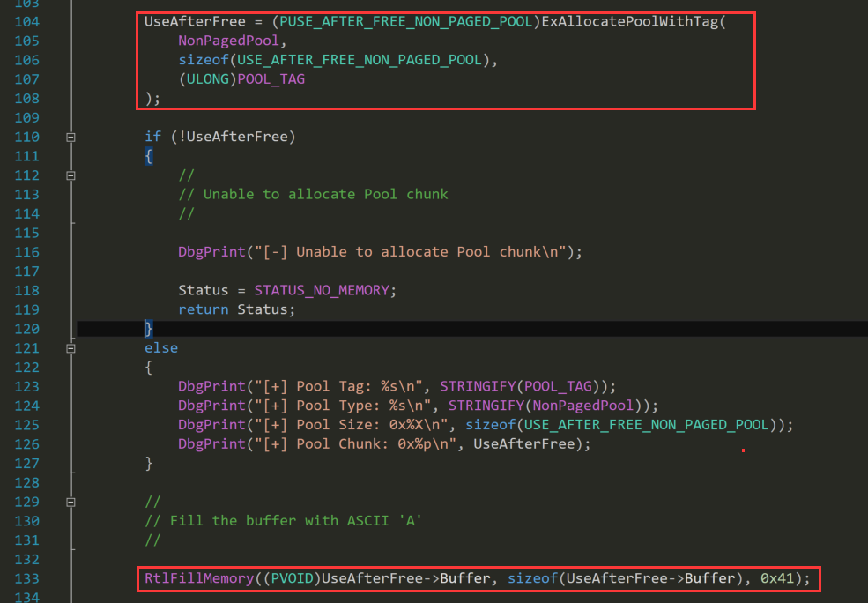The height and width of the screenshot is (603, 868).
Task: Click line number 120 in the gutter
Action: tap(26, 329)
